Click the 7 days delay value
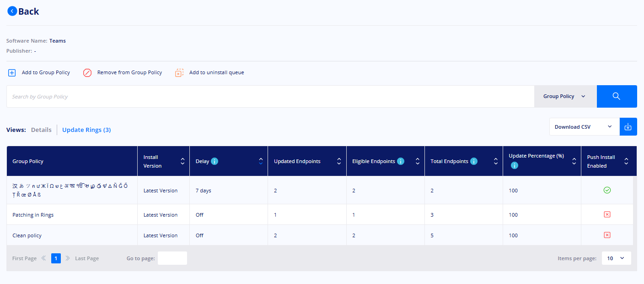Image resolution: width=644 pixels, height=284 pixels. point(204,191)
